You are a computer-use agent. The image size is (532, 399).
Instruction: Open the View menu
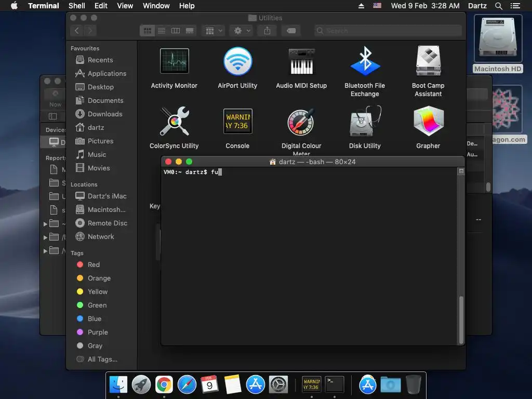(x=125, y=6)
